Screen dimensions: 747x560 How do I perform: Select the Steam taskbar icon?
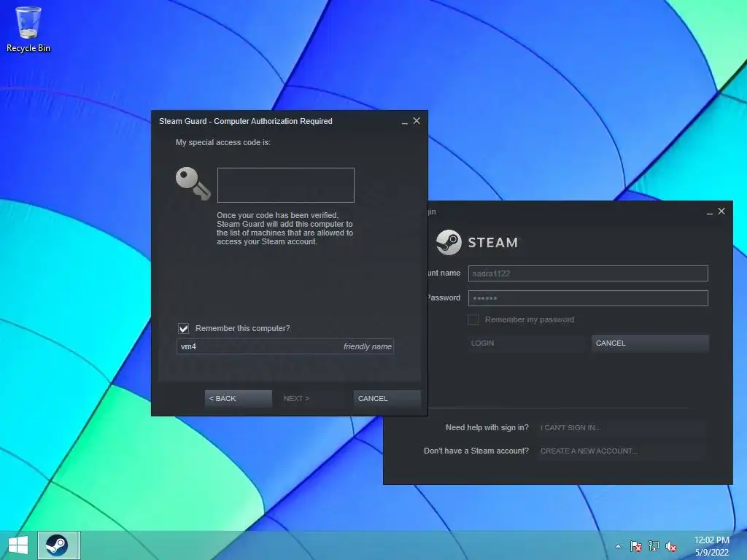[x=57, y=545]
